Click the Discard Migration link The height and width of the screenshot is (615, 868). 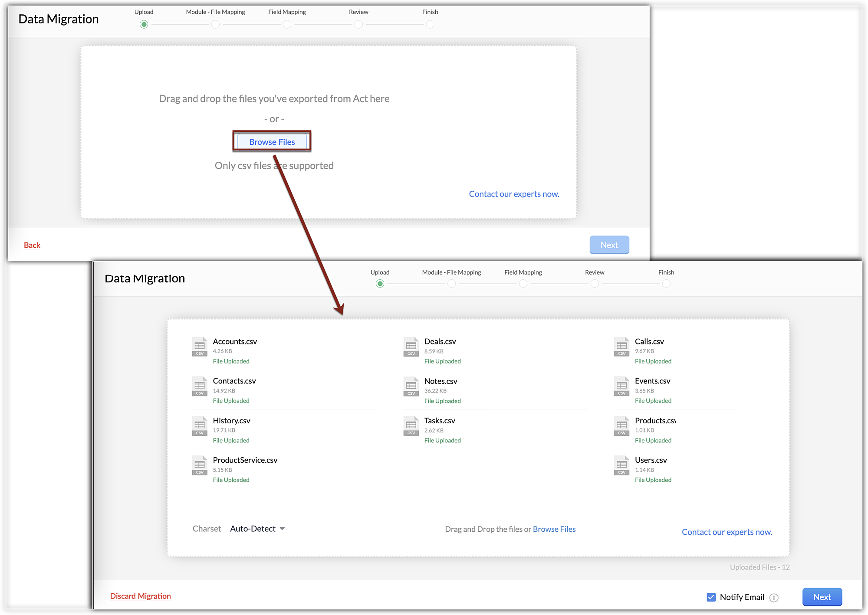[140, 596]
